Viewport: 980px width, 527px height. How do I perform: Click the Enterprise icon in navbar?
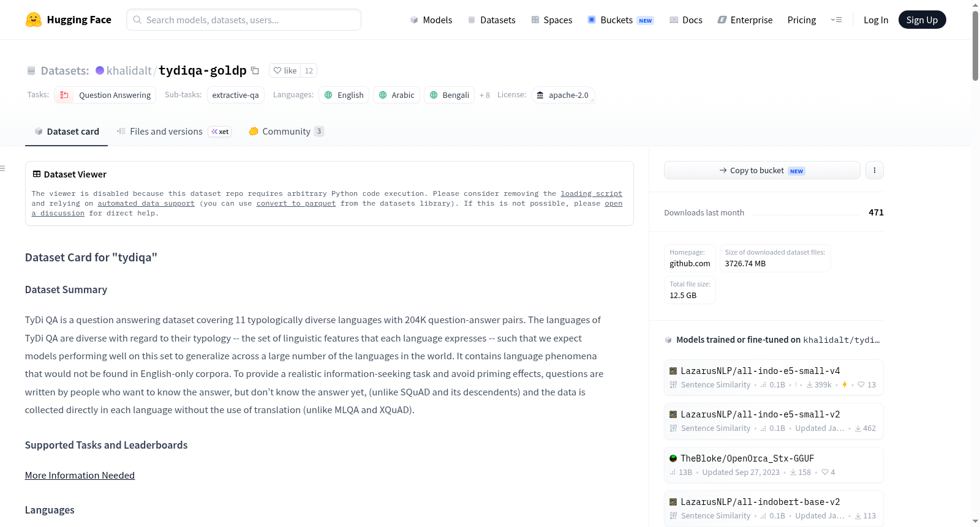click(722, 20)
